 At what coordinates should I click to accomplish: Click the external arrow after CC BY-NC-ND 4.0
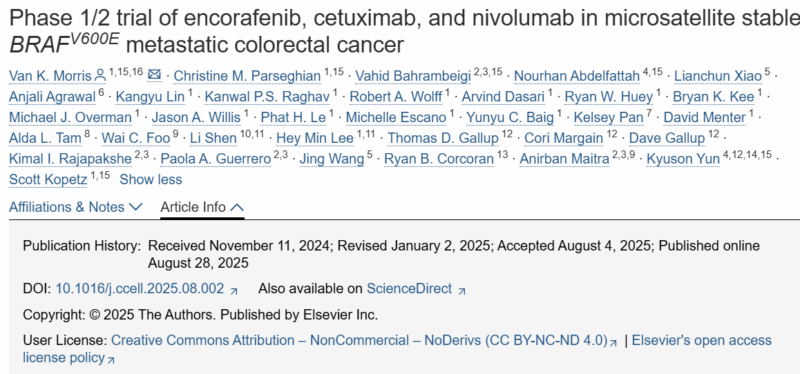point(614,342)
